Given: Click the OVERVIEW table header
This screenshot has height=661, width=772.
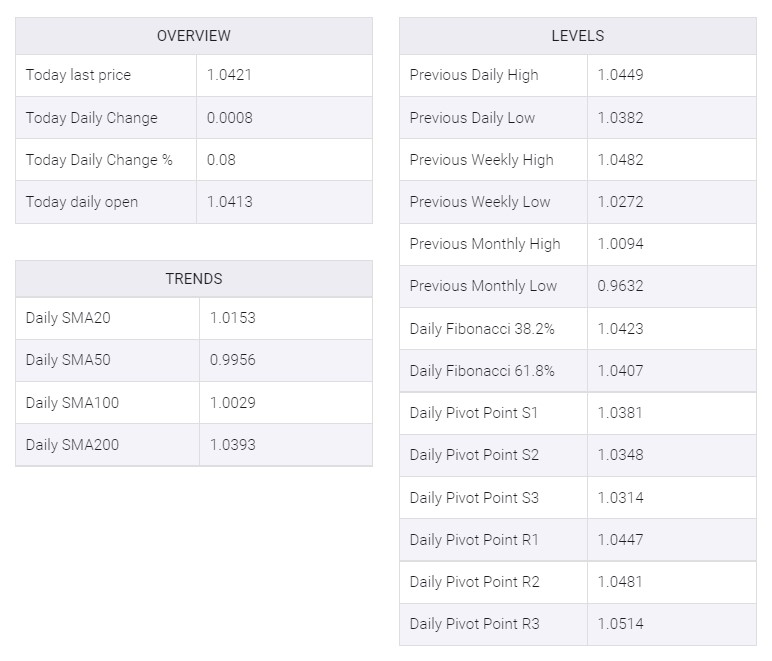Looking at the screenshot, I should point(193,36).
